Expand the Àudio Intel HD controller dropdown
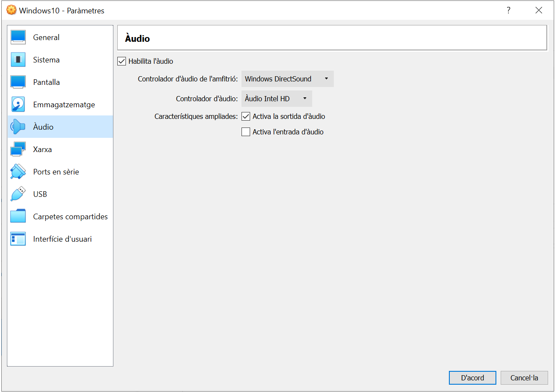This screenshot has height=392, width=555. coord(276,99)
